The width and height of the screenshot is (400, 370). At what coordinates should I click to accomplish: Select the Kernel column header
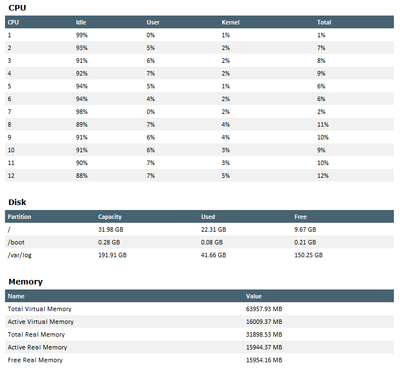pyautogui.click(x=230, y=22)
